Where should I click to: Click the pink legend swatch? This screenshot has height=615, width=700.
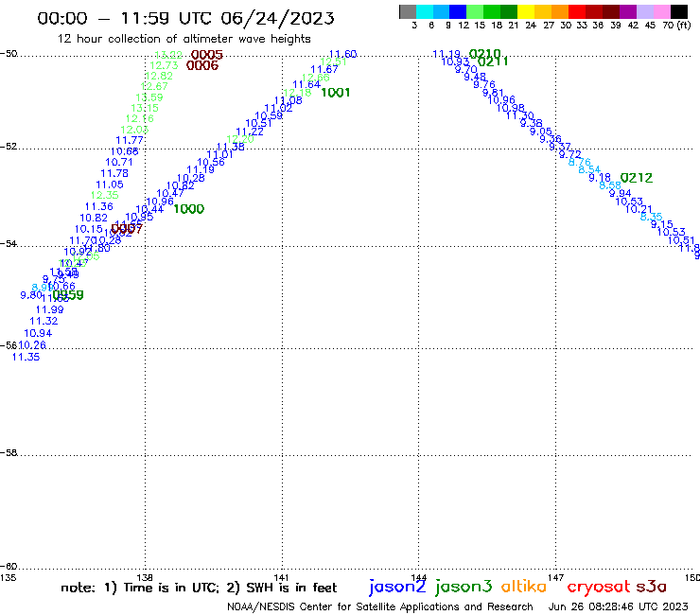click(x=661, y=11)
